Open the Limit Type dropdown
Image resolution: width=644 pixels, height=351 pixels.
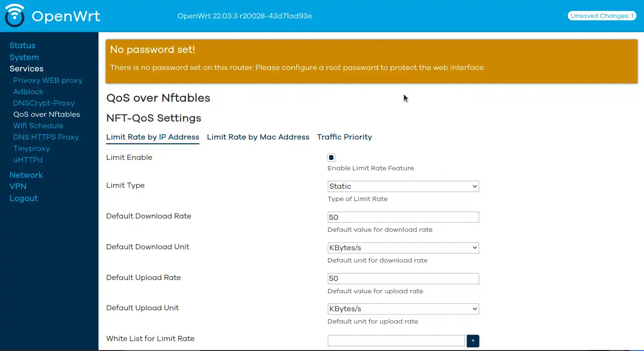pyautogui.click(x=403, y=186)
